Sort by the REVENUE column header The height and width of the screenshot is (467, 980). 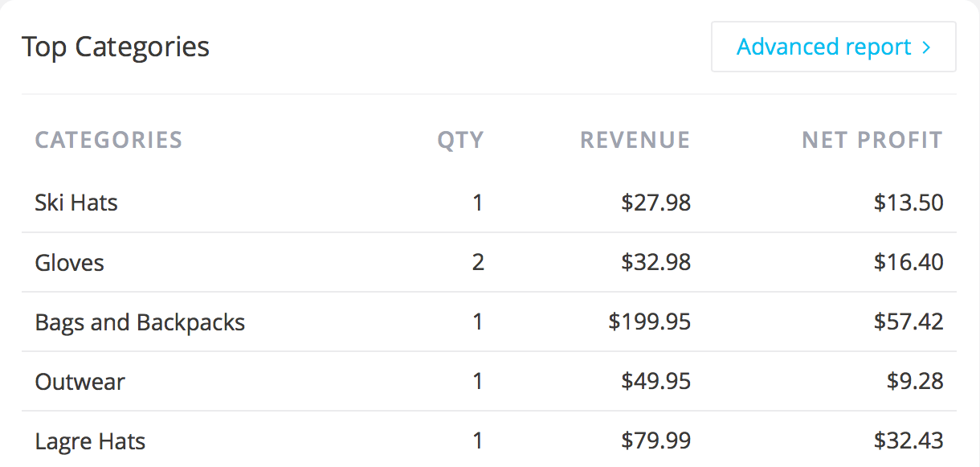635,140
